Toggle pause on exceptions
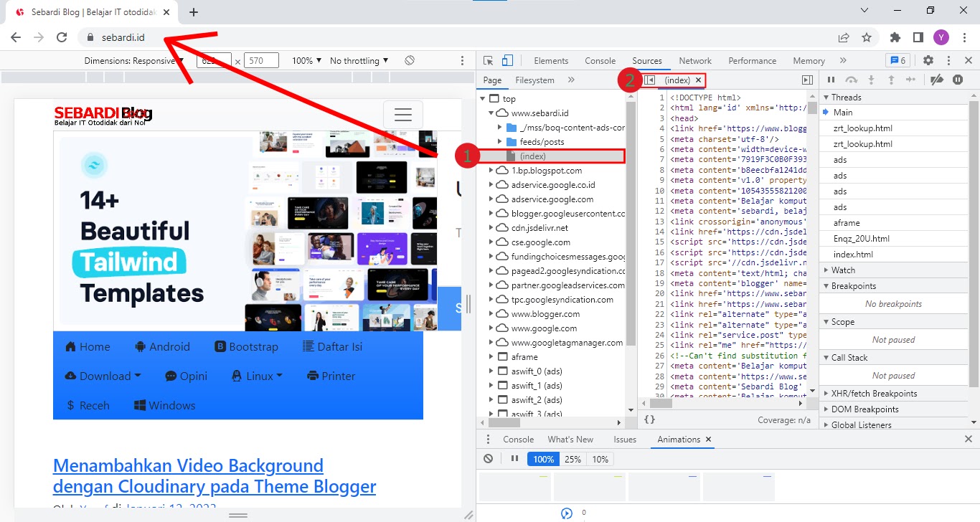The height and width of the screenshot is (522, 980). click(958, 80)
